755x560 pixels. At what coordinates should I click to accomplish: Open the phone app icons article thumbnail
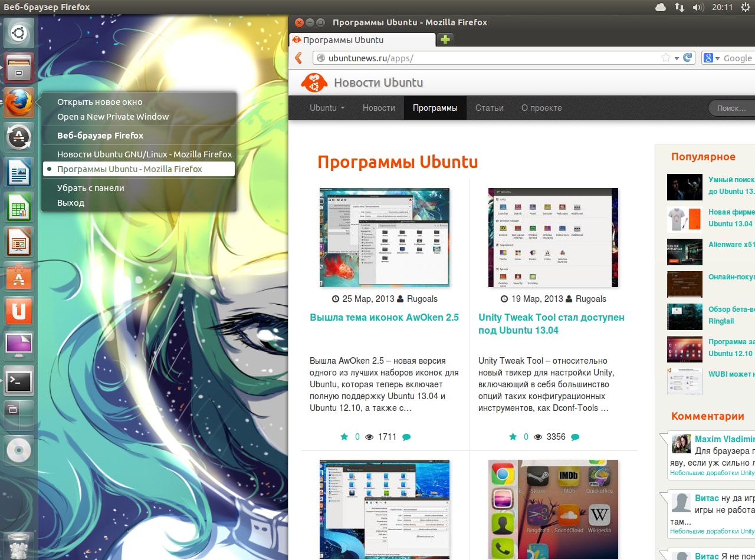tap(553, 510)
